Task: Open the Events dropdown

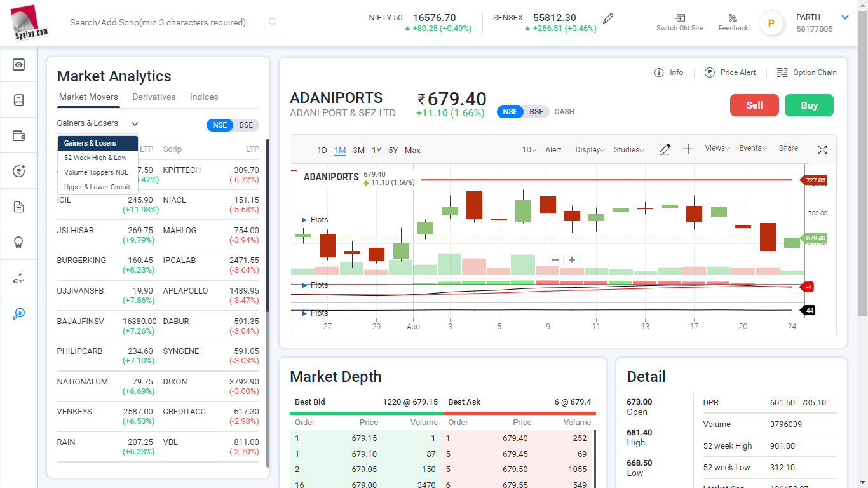Action: (753, 148)
